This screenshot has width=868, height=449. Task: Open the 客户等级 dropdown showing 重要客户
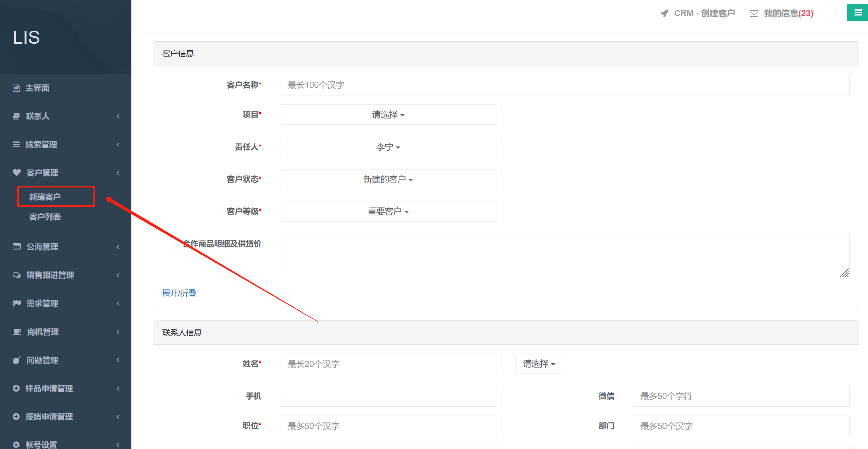click(388, 211)
